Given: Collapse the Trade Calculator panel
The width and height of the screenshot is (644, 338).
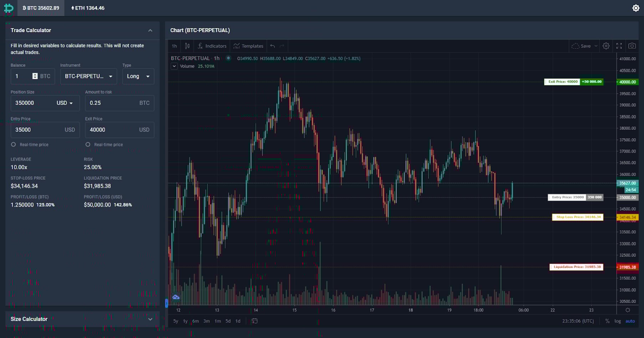Looking at the screenshot, I should click(150, 31).
